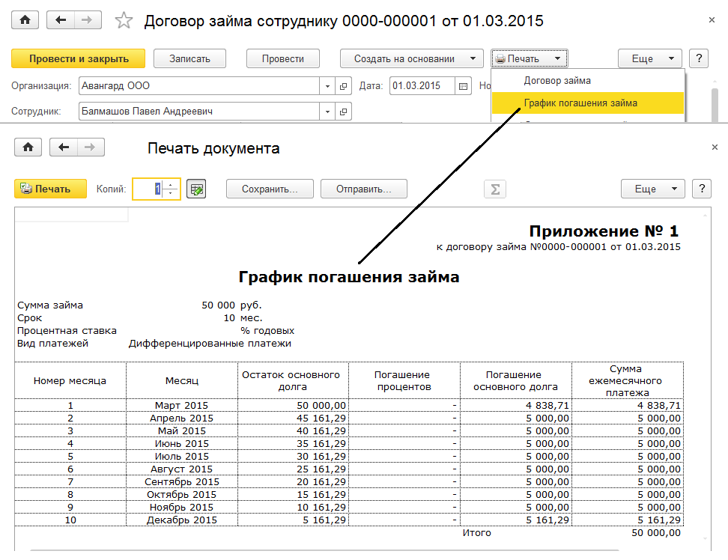Viewport: 728px width, 560px height.
Task: Open Еще menu in the print window
Action: tap(652, 189)
